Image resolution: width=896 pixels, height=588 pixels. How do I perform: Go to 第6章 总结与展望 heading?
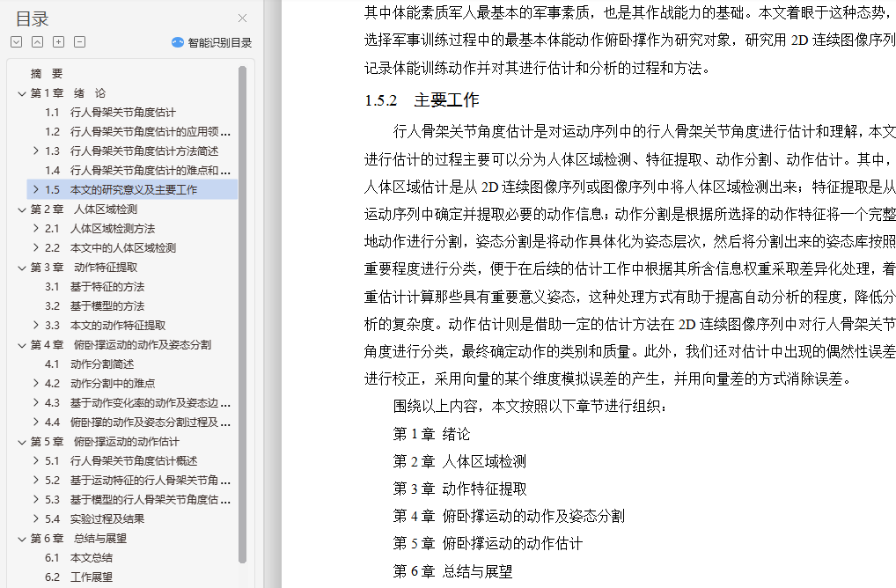[x=78, y=539]
